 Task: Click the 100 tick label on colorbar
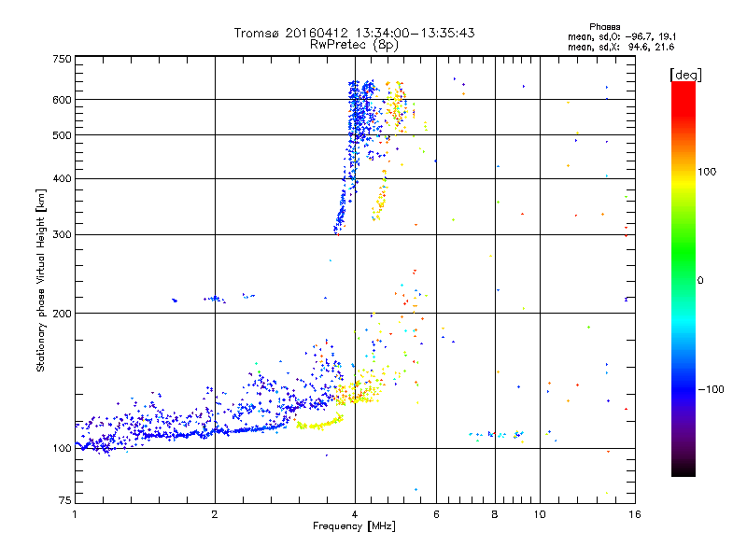[708, 172]
